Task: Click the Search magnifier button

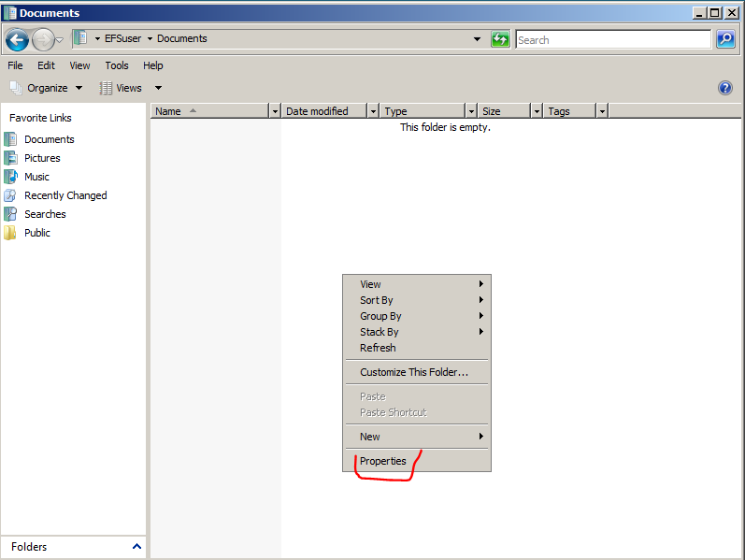Action: click(x=725, y=39)
